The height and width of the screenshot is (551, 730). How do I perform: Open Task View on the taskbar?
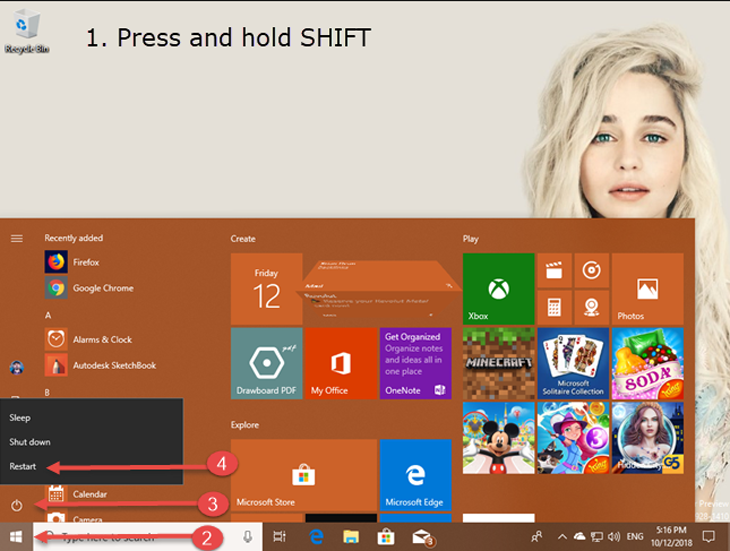279,537
